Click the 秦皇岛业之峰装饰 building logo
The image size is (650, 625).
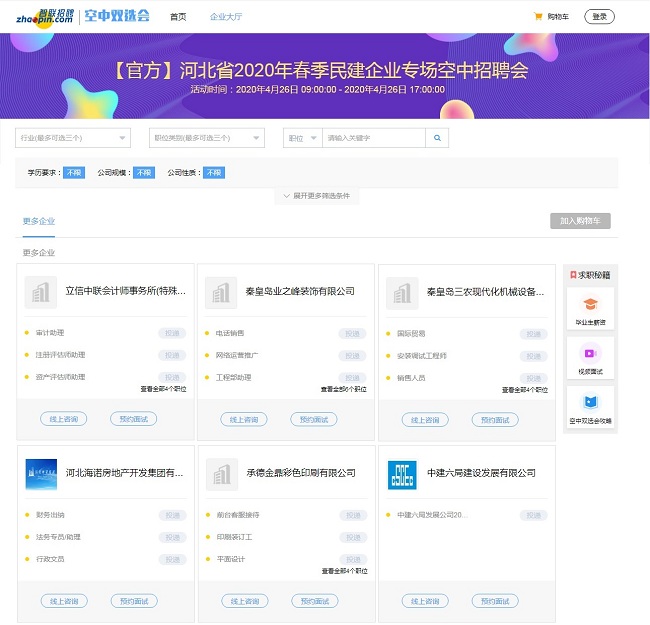coord(221,293)
